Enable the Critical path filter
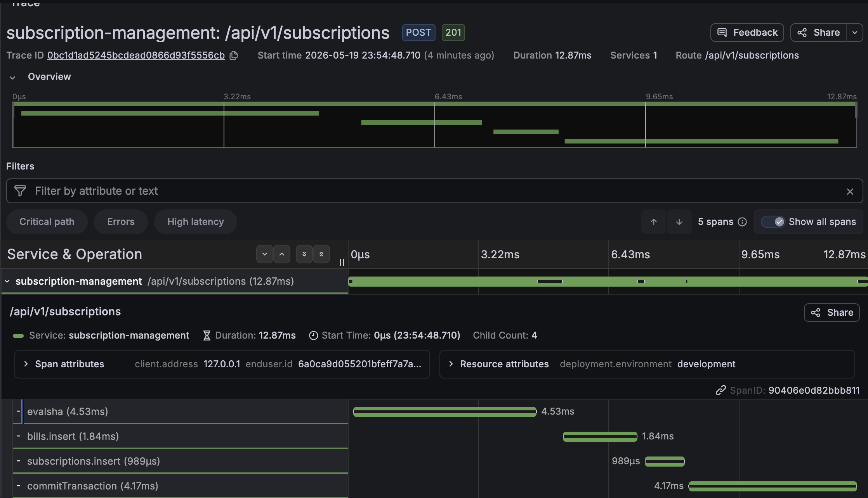Viewport: 868px width, 498px height. (47, 222)
